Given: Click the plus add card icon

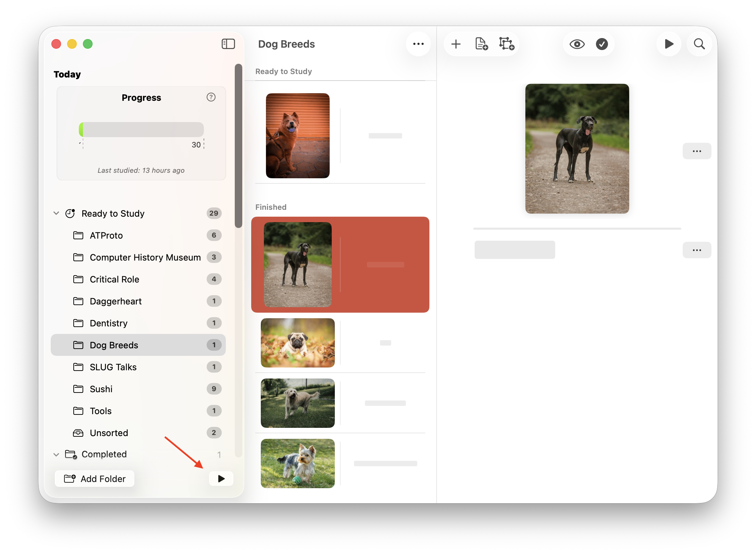Looking at the screenshot, I should coord(456,44).
